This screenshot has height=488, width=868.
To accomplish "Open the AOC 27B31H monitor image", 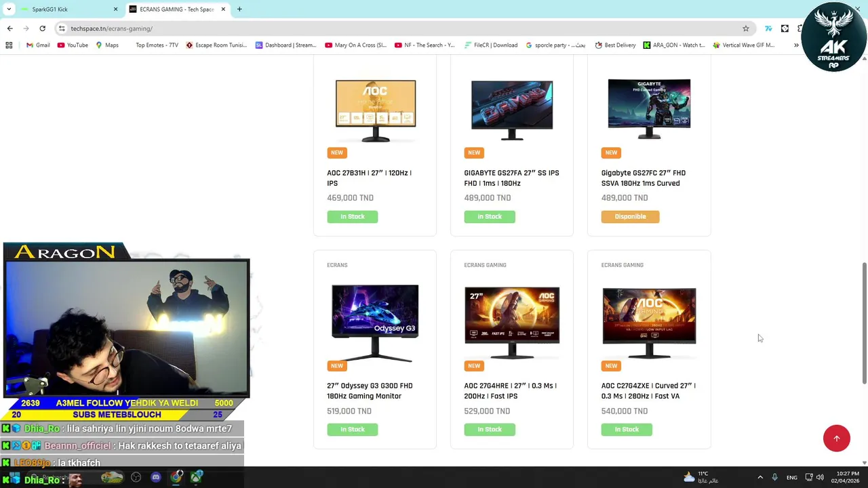I will point(375,110).
